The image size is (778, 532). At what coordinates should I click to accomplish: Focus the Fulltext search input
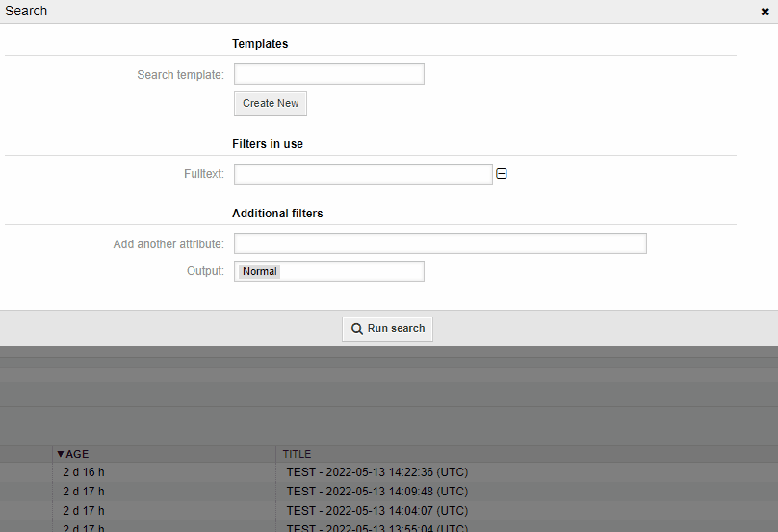click(x=363, y=174)
